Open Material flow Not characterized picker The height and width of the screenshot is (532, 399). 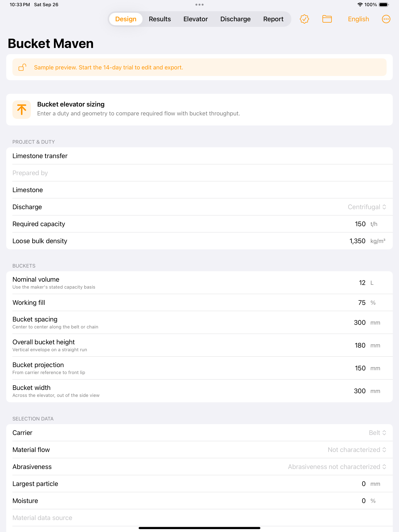357,450
